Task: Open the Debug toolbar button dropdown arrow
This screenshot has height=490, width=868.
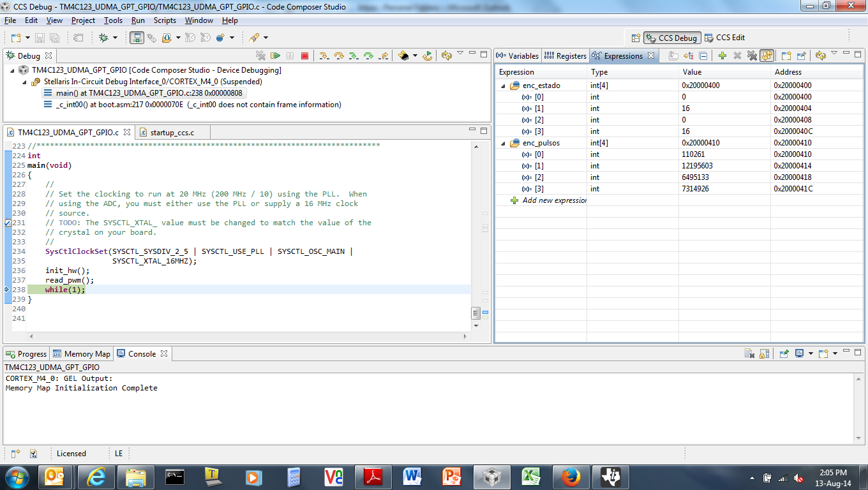Action: [115, 38]
